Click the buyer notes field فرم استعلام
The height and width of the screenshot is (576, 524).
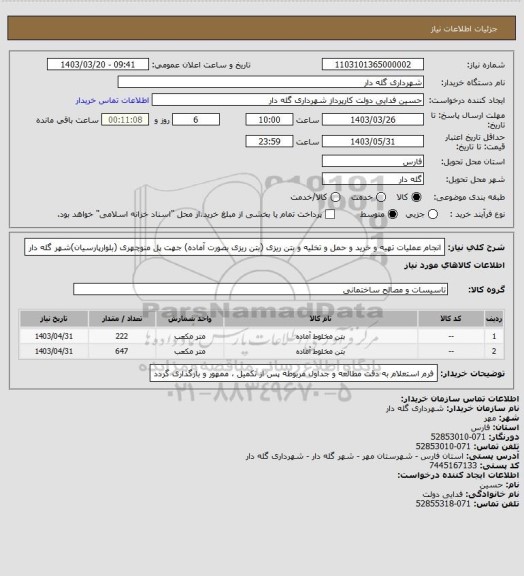pyautogui.click(x=294, y=374)
